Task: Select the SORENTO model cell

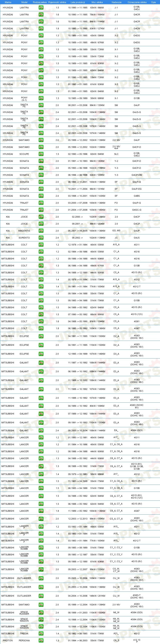Action: coord(24,238)
